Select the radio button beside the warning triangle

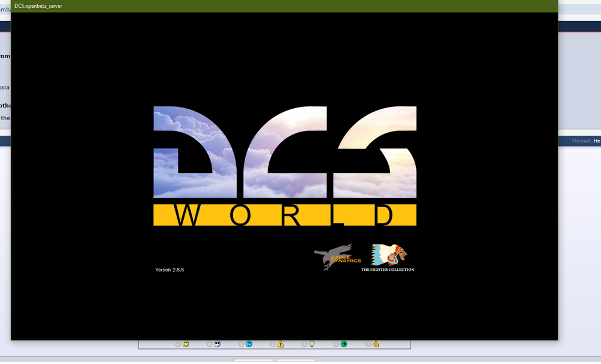click(x=273, y=344)
